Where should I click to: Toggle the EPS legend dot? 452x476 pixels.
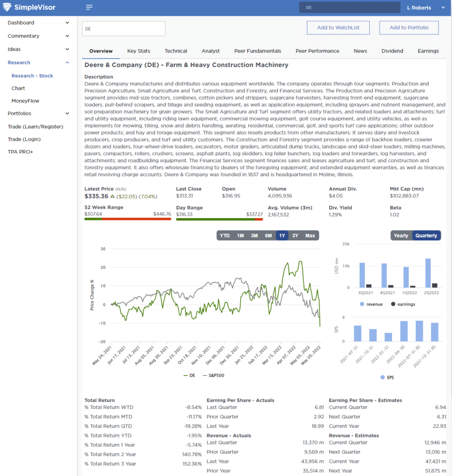point(382,377)
